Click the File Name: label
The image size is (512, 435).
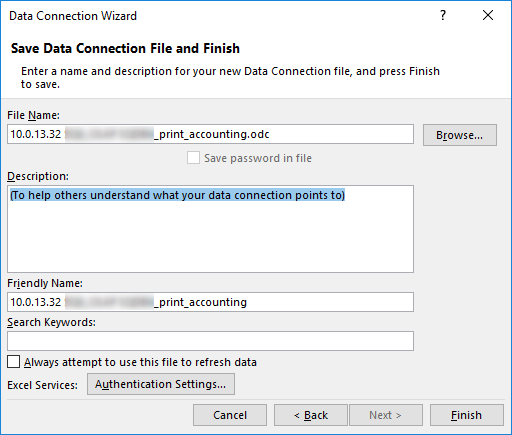(x=33, y=115)
